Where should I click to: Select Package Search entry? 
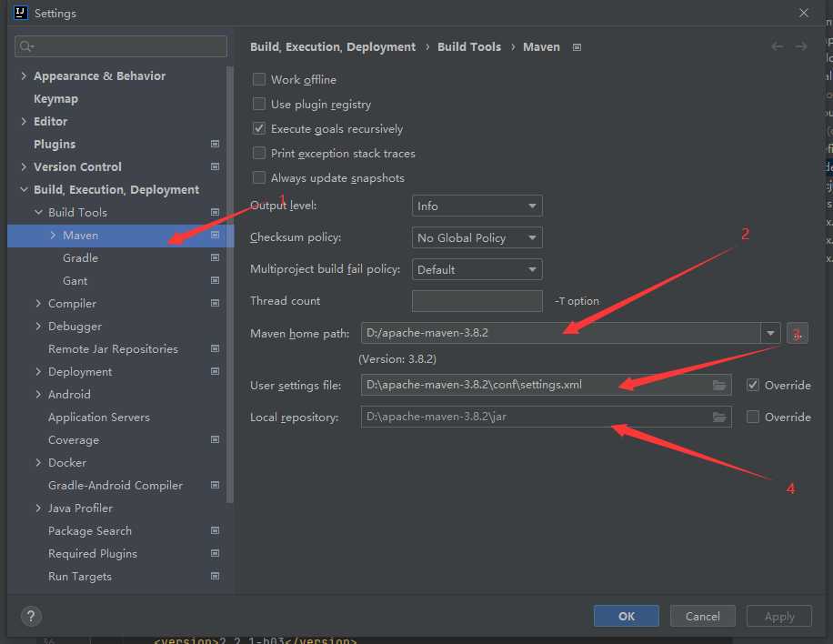pos(90,531)
